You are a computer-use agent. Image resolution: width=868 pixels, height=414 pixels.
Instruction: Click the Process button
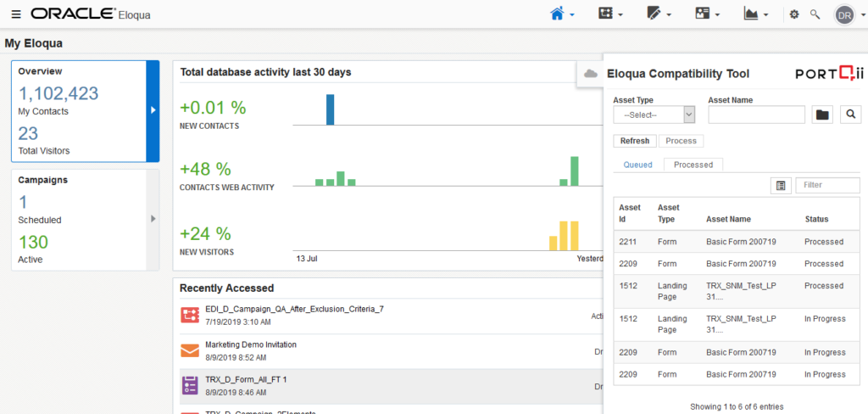click(681, 141)
